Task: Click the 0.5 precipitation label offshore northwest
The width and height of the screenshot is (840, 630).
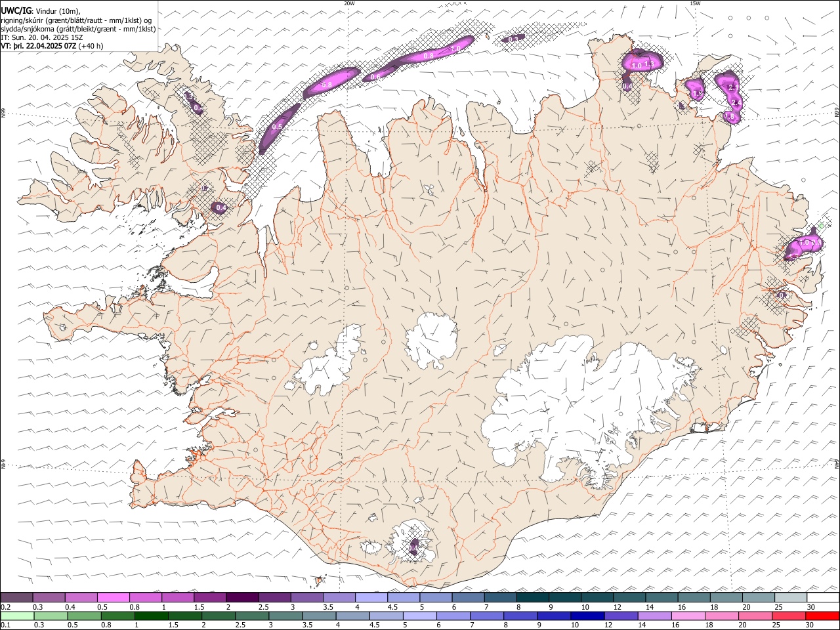Action: tap(278, 127)
